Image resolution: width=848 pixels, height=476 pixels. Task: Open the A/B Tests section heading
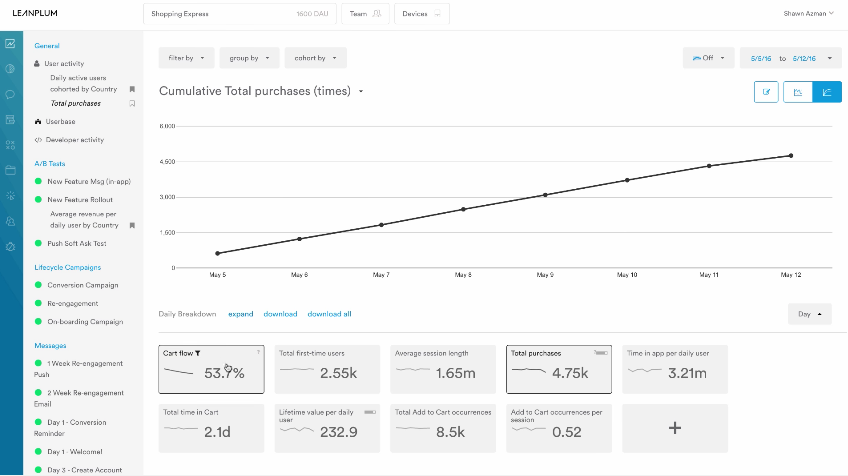[x=50, y=163]
